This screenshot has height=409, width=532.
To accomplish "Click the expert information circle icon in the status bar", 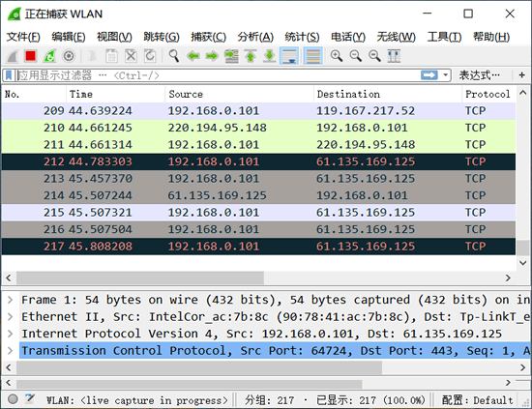I will point(13,399).
